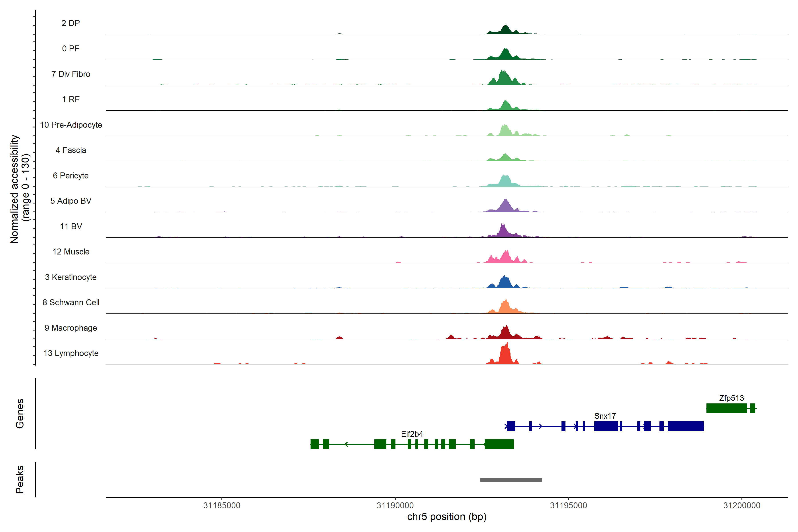Click the Eif2b4 gene label
The width and height of the screenshot is (798, 532).
tap(412, 434)
